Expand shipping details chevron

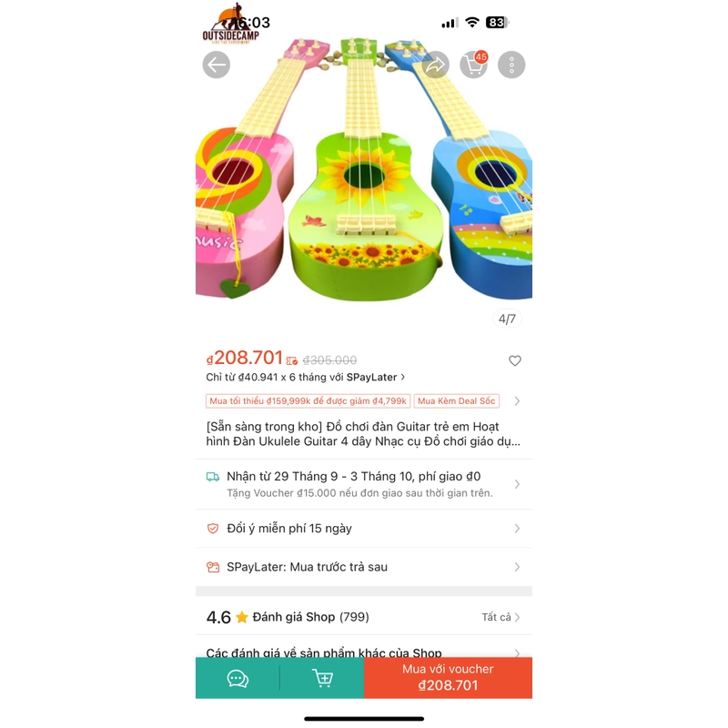click(x=517, y=484)
